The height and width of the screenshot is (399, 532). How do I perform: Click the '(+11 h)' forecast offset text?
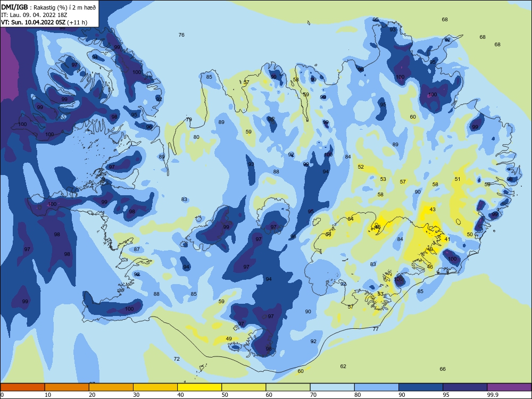77,22
